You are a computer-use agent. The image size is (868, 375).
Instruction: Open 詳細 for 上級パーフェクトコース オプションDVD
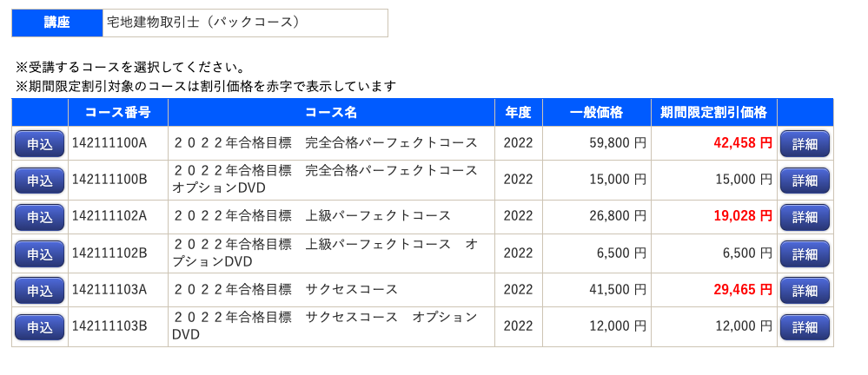click(x=805, y=253)
